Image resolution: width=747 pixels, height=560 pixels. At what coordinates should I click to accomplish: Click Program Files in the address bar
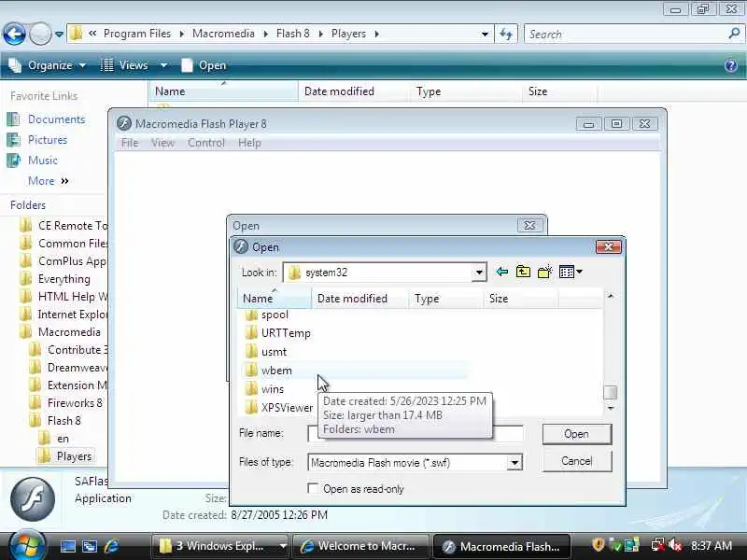click(137, 34)
